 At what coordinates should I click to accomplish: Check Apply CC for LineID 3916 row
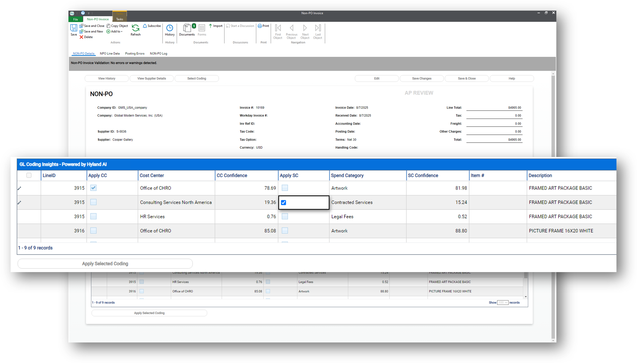(93, 231)
